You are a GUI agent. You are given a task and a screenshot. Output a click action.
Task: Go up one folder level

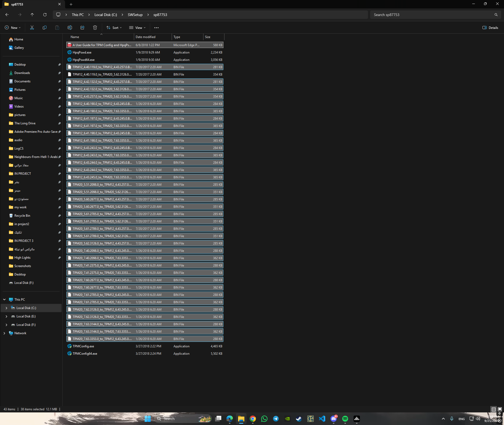pos(32,15)
